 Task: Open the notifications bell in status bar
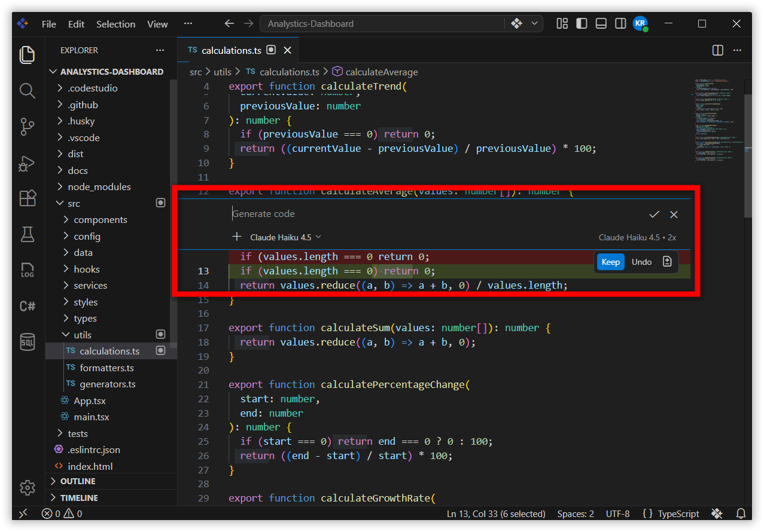coord(741,513)
